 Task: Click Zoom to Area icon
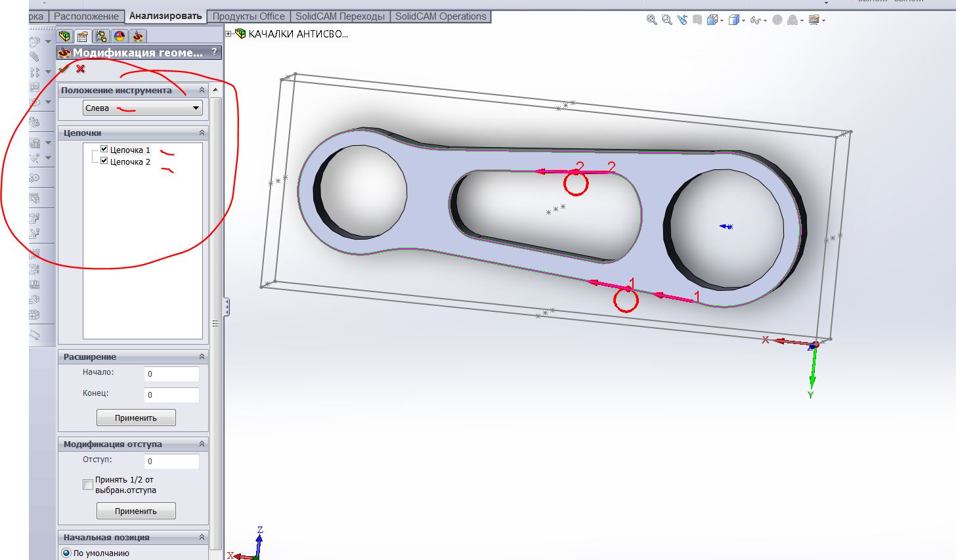(666, 20)
